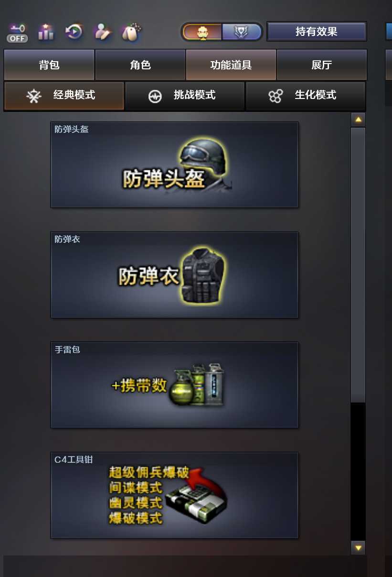Select the C4工具钳 item card
Viewport: 392px width, 577px height.
[x=175, y=495]
